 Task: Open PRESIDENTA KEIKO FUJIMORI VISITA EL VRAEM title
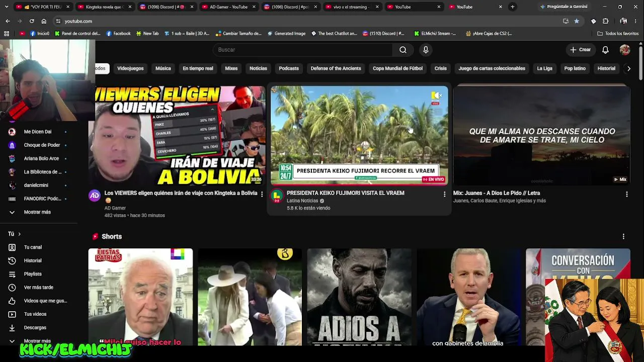pyautogui.click(x=346, y=193)
